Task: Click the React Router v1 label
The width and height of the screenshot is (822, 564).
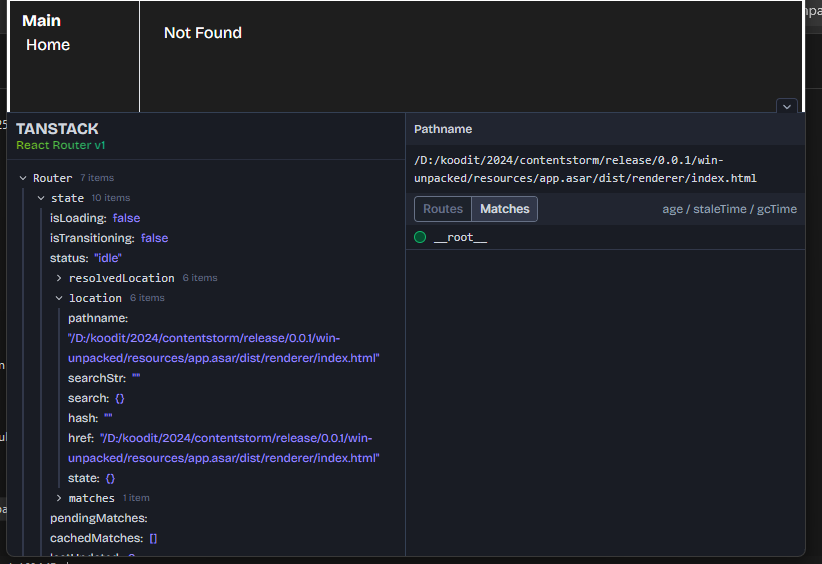Action: point(61,145)
